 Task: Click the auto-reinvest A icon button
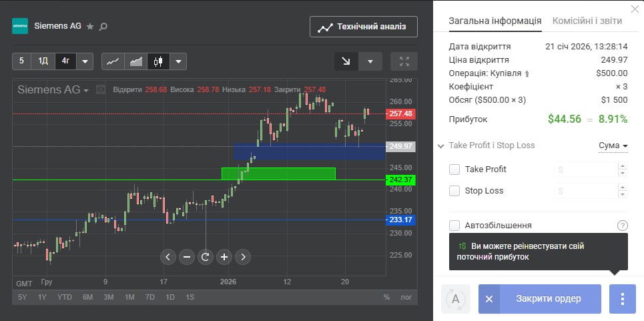456,299
